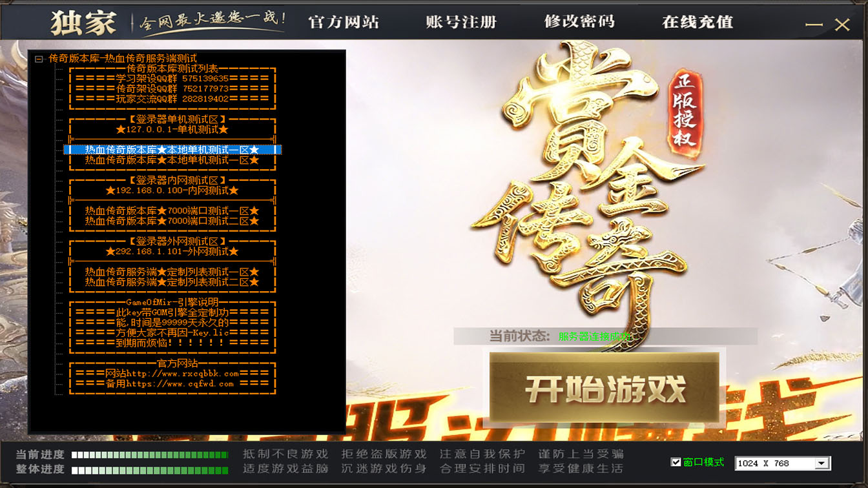Image resolution: width=868 pixels, height=488 pixels.
Task: Select 7000端口测试一区 server entry
Action: click(172, 211)
